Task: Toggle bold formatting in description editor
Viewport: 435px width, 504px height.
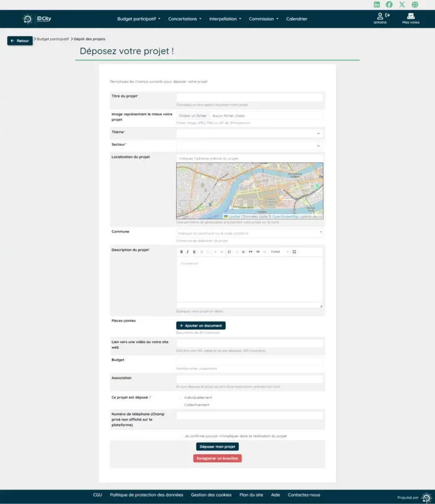Action: tap(181, 252)
